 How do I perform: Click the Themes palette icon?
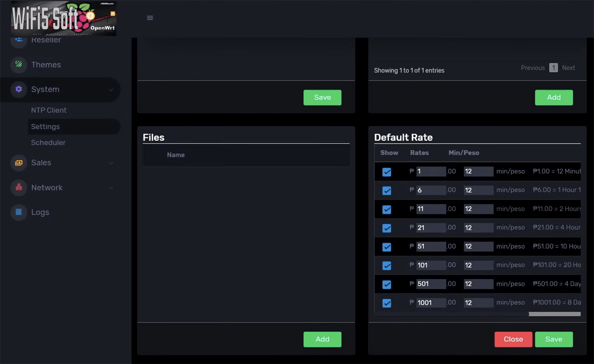pos(19,64)
